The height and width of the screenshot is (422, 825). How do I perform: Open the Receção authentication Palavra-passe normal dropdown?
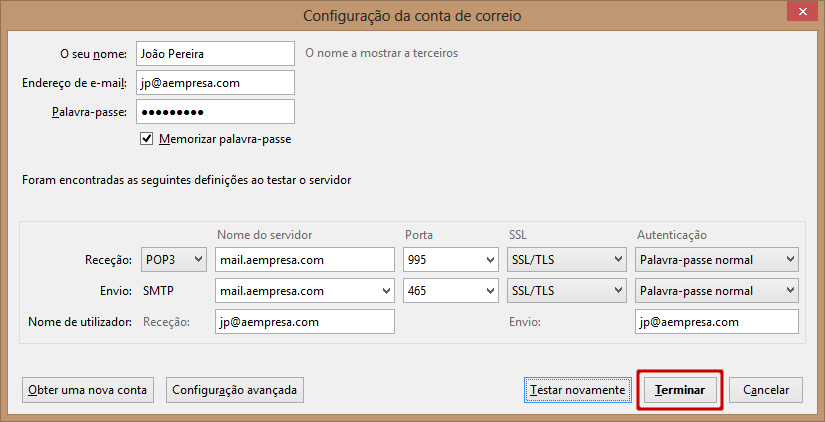pos(717,259)
